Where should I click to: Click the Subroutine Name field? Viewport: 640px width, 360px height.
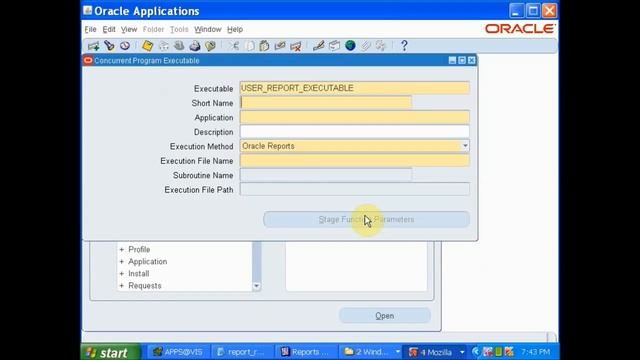[326, 175]
